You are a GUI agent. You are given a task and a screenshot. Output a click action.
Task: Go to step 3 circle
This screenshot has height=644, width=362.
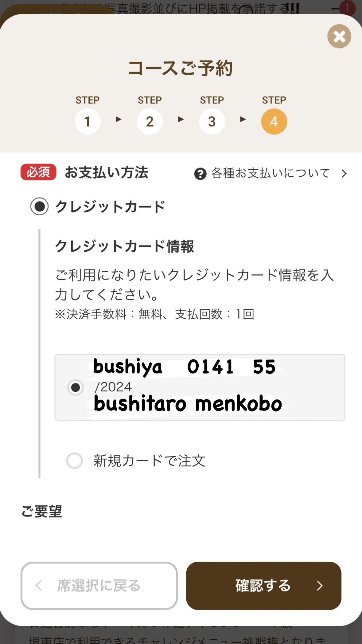[212, 122]
